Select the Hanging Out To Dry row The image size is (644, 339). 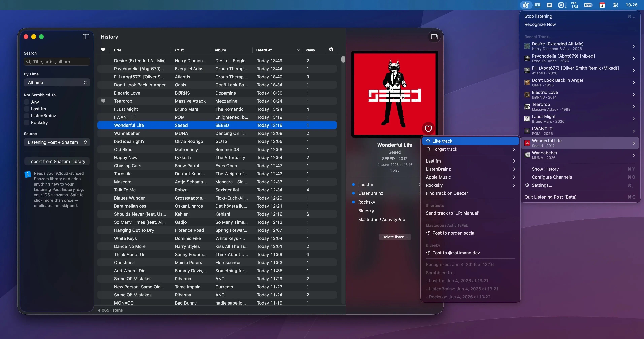(x=217, y=230)
